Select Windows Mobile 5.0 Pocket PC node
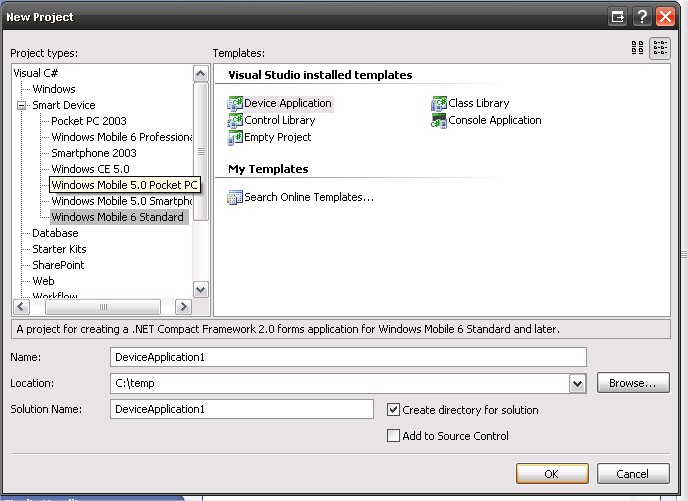Viewport: 688px width, 501px height. tap(125, 185)
